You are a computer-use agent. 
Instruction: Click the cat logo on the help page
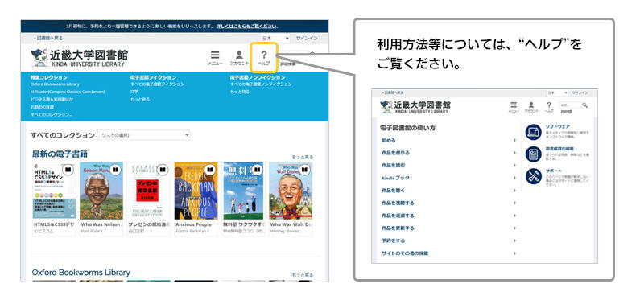pos(386,107)
